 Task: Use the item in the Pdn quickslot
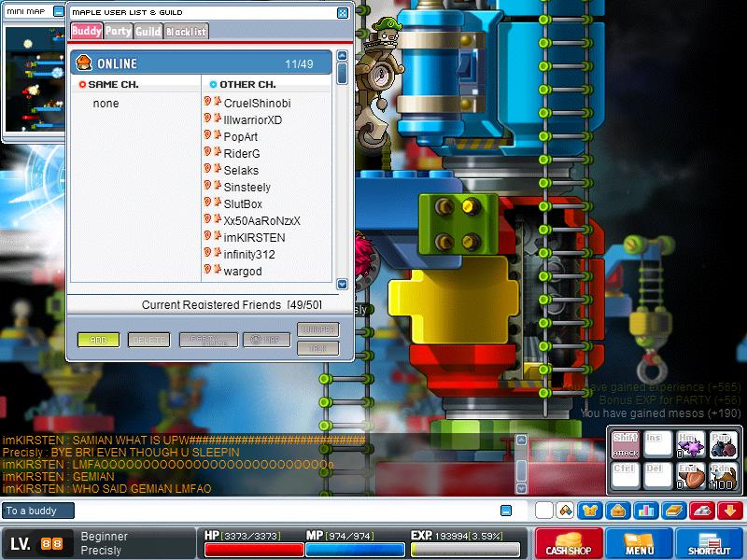(x=723, y=476)
